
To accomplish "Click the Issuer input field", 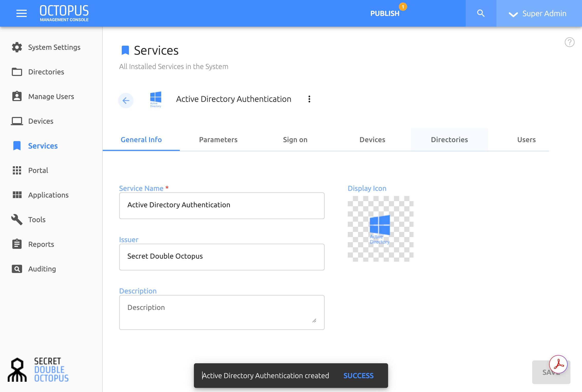I will click(222, 257).
